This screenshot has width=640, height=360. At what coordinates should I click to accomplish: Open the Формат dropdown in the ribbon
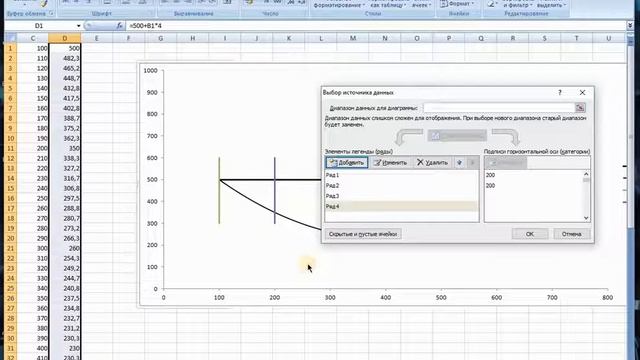tap(458, 4)
